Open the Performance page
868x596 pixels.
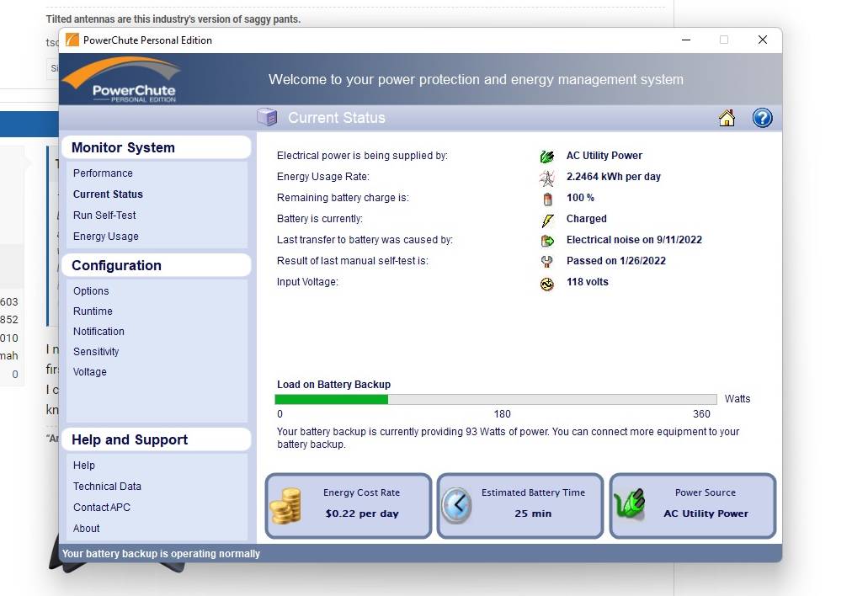(x=103, y=173)
